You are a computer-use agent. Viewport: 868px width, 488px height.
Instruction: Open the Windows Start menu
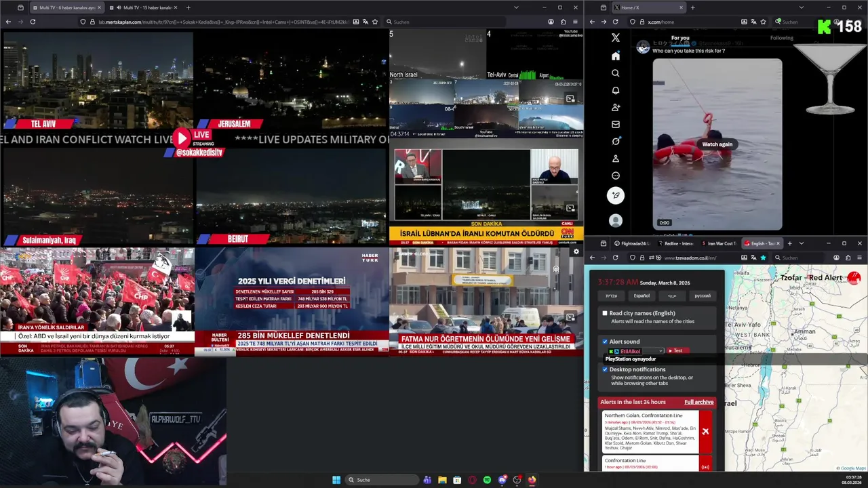pos(336,480)
